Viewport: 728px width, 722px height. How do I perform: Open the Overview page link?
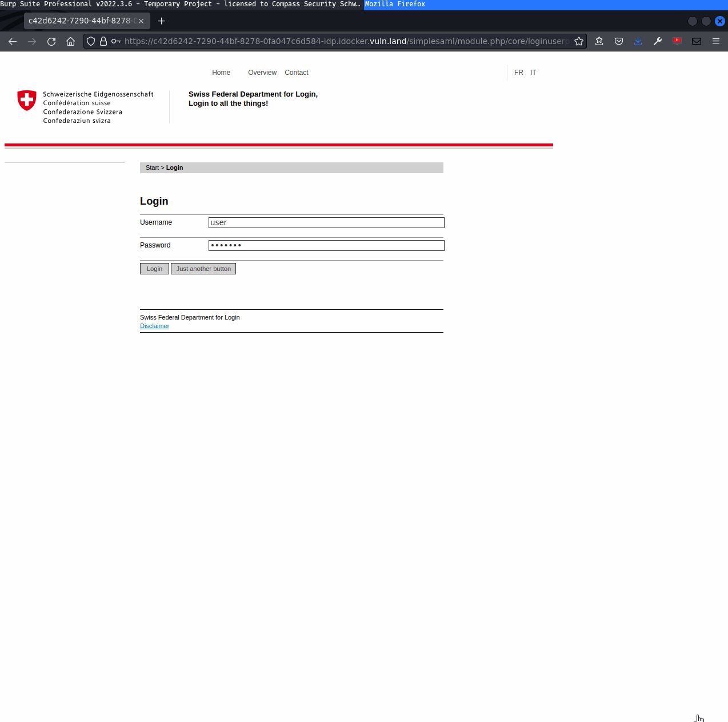262,73
